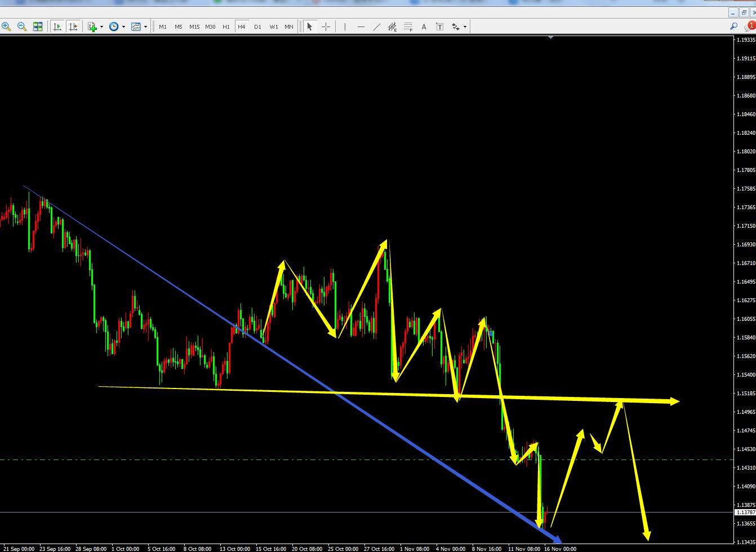Select the horizontal line drawing tool

coord(361,27)
